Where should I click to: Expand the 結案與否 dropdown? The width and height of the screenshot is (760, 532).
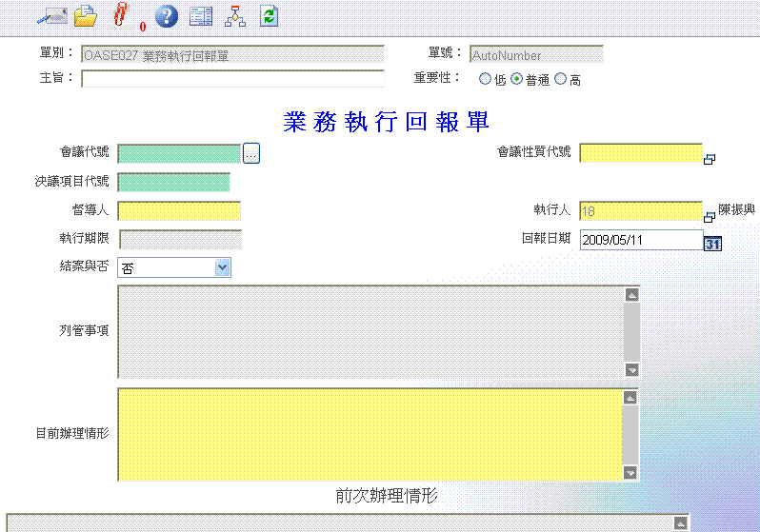pos(223,268)
